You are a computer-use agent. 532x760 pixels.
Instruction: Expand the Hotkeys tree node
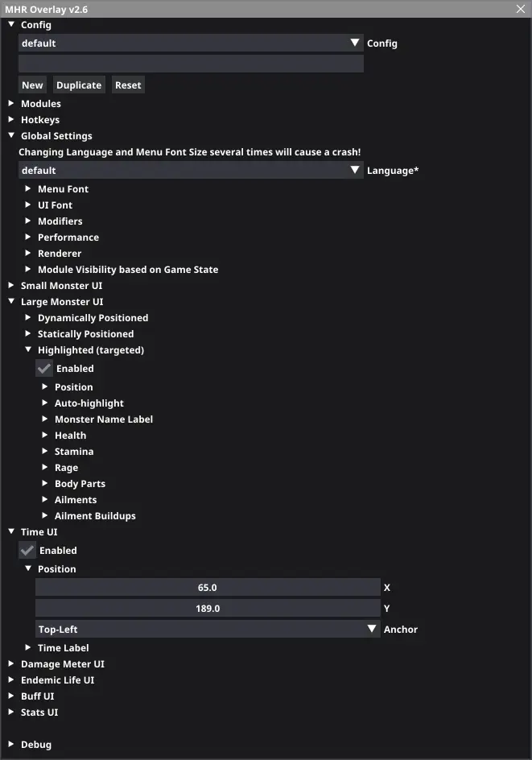11,120
